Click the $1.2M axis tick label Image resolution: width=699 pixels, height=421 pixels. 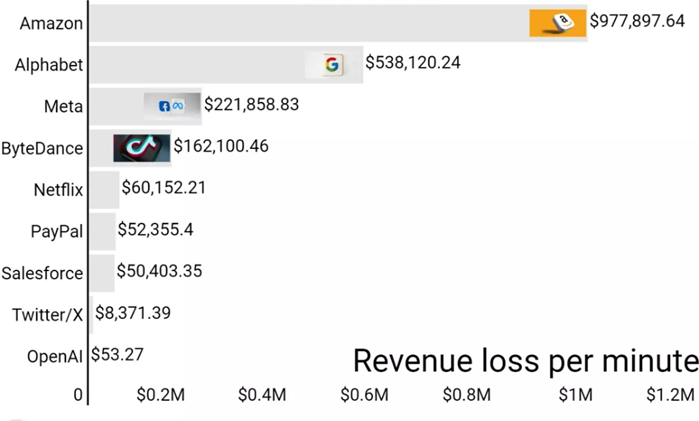(670, 395)
